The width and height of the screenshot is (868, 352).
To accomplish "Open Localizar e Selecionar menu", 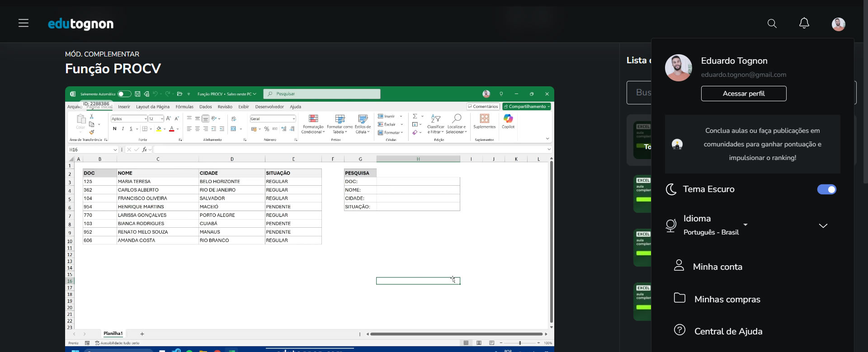I will (457, 124).
